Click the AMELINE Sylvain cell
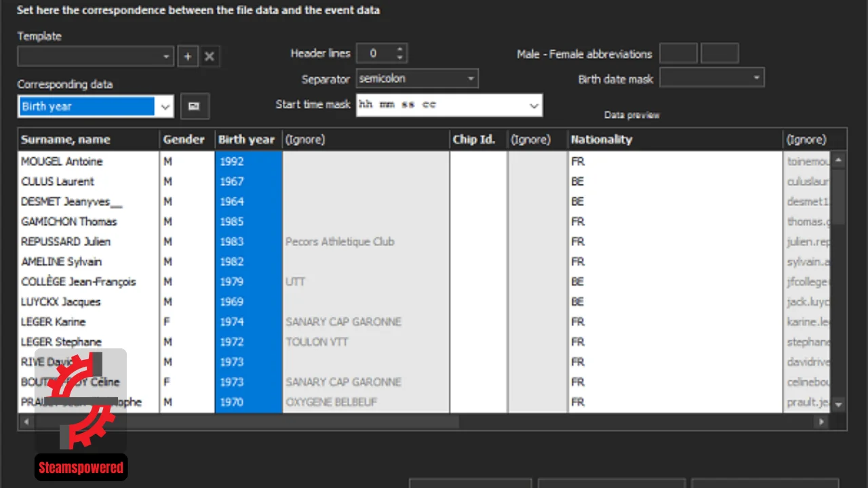The image size is (868, 488). pos(89,262)
